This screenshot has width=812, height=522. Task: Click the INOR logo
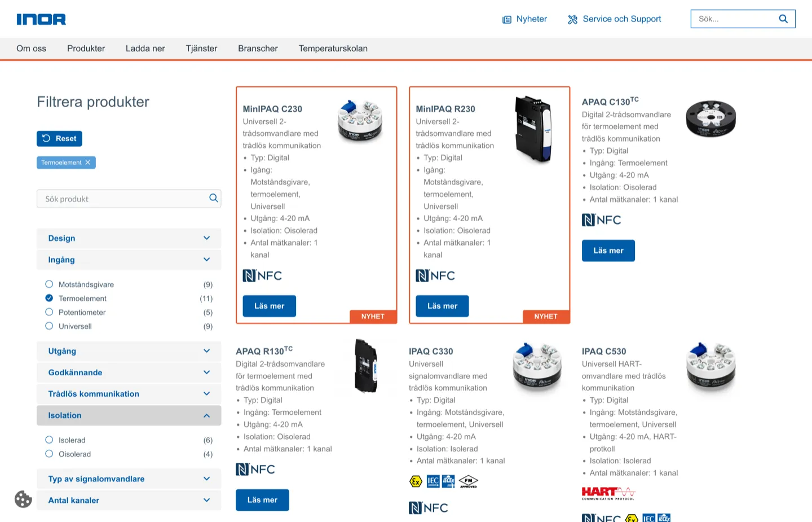point(41,19)
